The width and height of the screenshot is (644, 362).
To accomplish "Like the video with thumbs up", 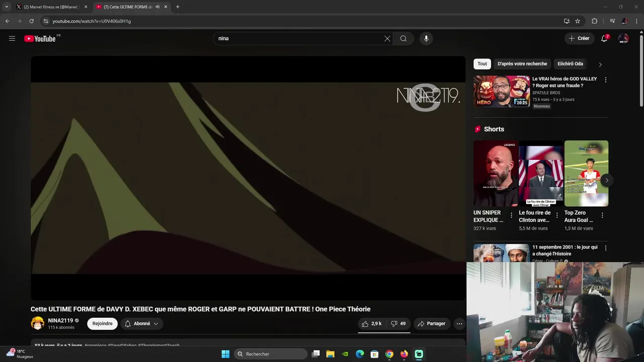I will pyautogui.click(x=372, y=324).
